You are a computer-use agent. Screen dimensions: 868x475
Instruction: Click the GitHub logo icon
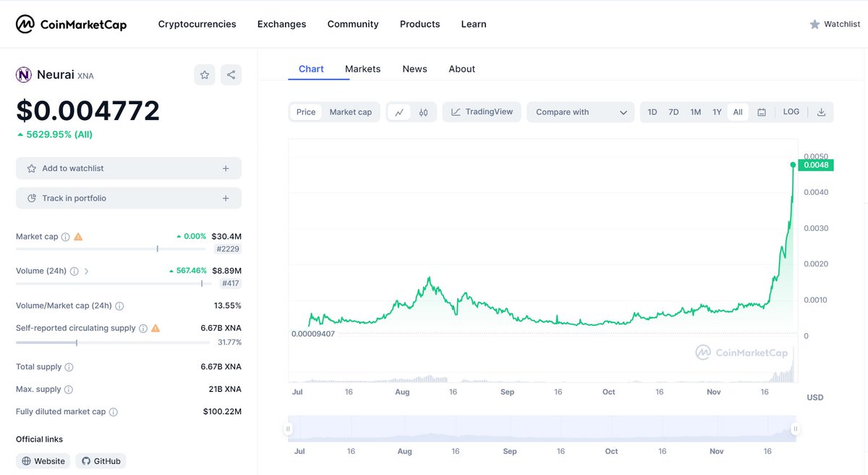click(86, 461)
